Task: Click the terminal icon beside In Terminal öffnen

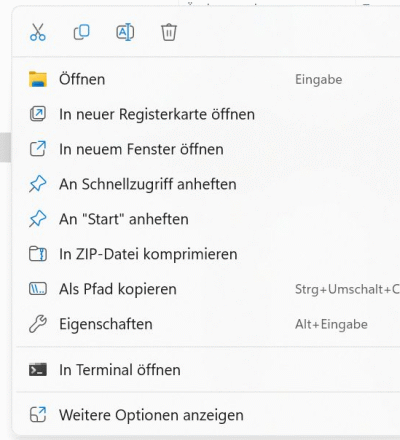Action: pyautogui.click(x=38, y=370)
